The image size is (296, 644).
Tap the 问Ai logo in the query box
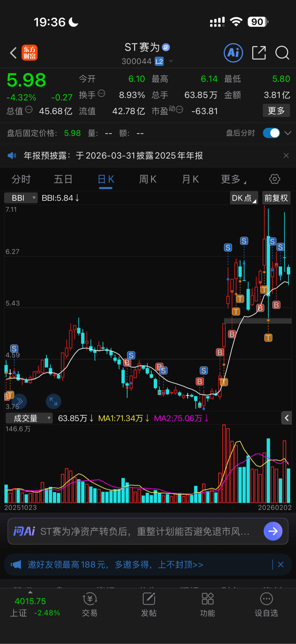click(24, 531)
